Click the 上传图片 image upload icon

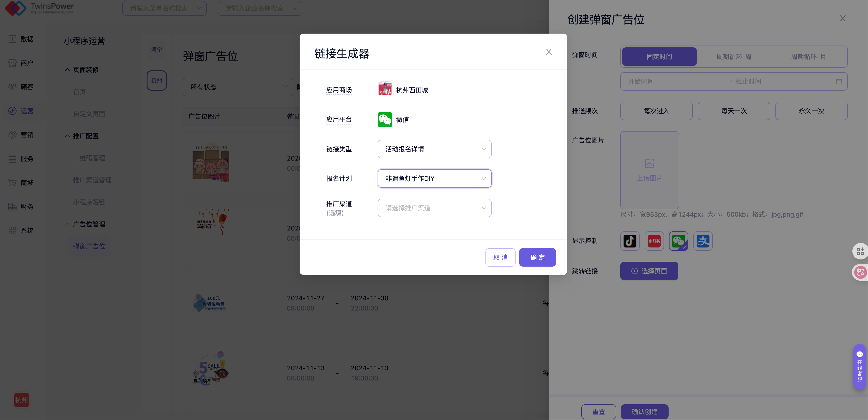pos(649,164)
